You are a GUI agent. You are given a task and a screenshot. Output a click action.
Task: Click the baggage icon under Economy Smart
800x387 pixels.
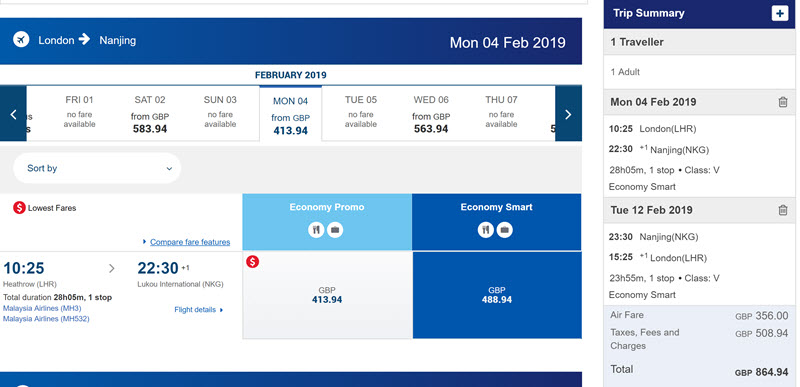(x=505, y=230)
